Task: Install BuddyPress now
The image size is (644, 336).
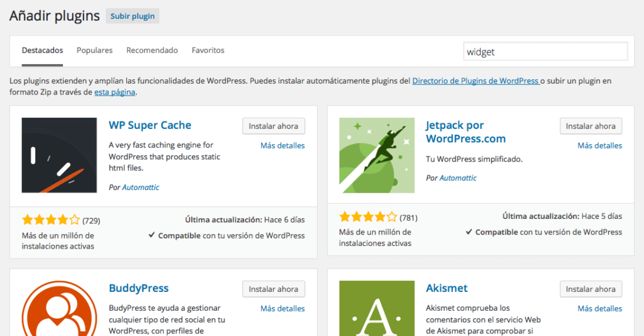Action: click(274, 289)
